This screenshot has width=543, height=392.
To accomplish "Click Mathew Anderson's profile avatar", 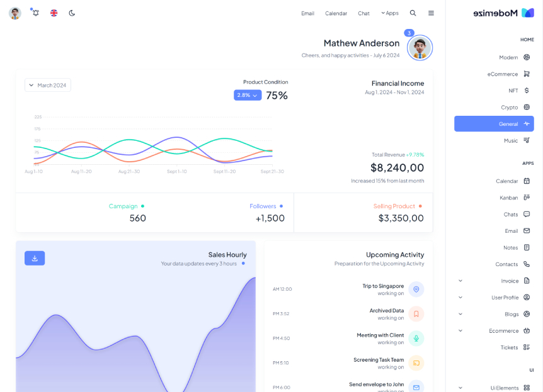I will tap(420, 48).
